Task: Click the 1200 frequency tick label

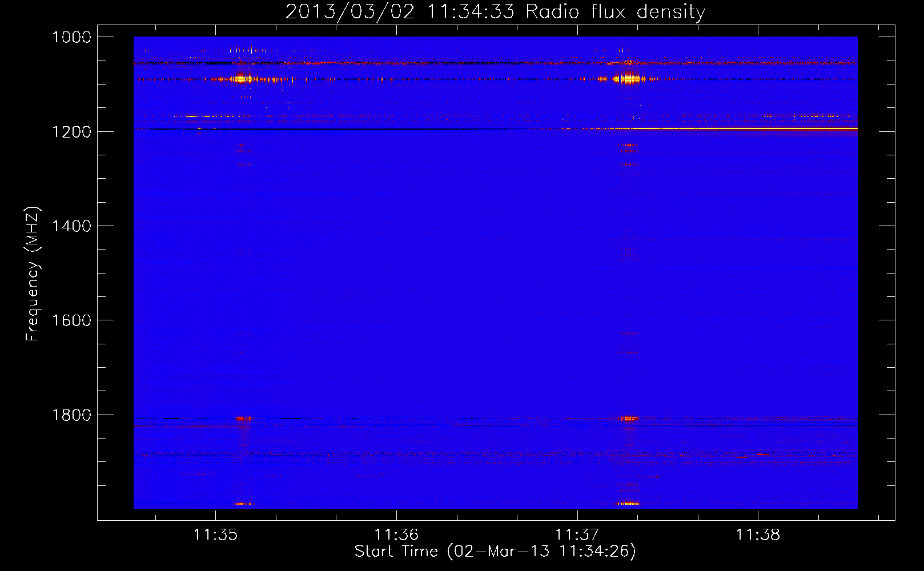Action: tap(71, 132)
